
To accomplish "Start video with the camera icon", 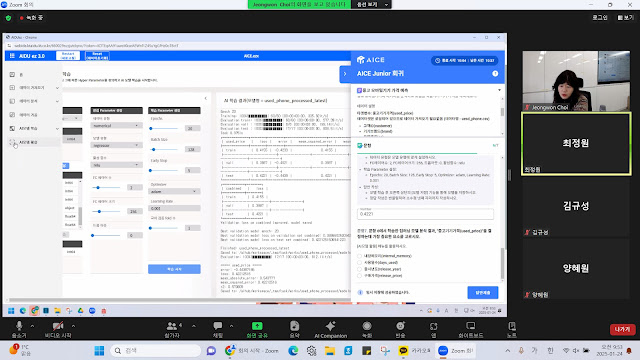I will [58, 326].
